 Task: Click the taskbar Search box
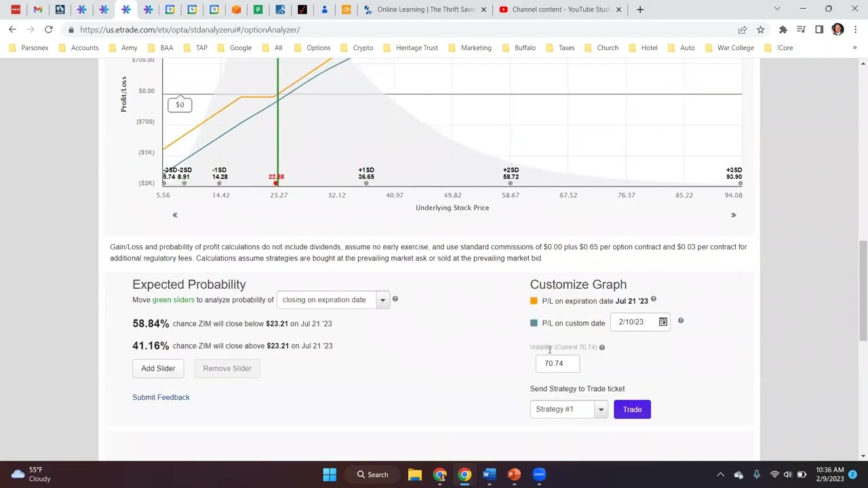(x=373, y=474)
